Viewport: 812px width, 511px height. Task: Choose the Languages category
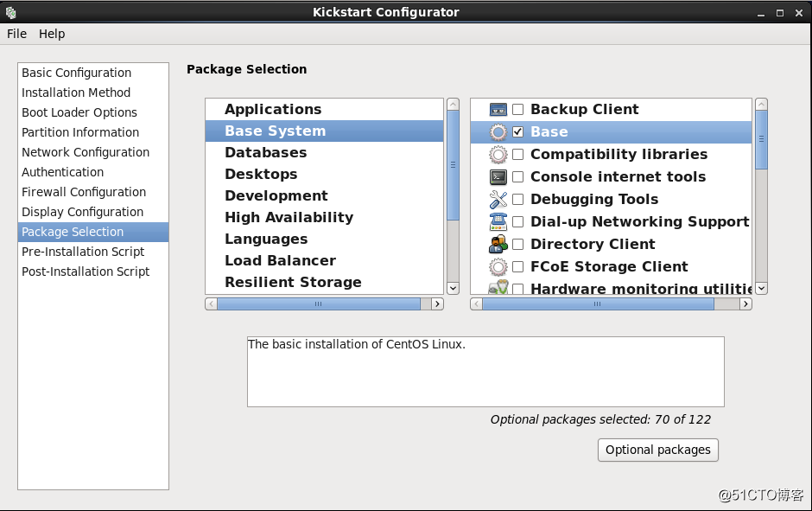[324, 239]
